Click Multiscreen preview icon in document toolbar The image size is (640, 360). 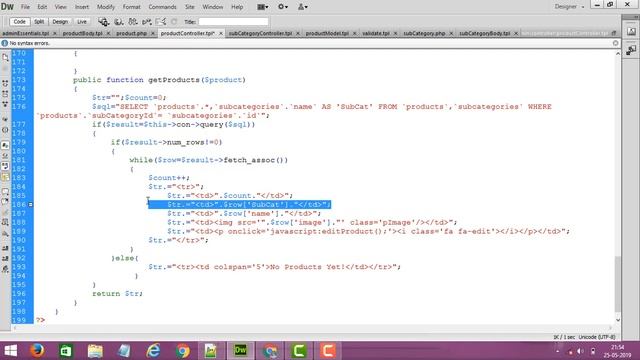tap(103, 22)
